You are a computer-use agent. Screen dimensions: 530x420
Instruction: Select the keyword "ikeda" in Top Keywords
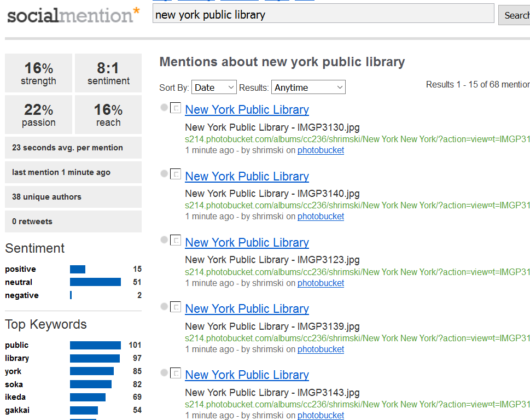(x=15, y=397)
